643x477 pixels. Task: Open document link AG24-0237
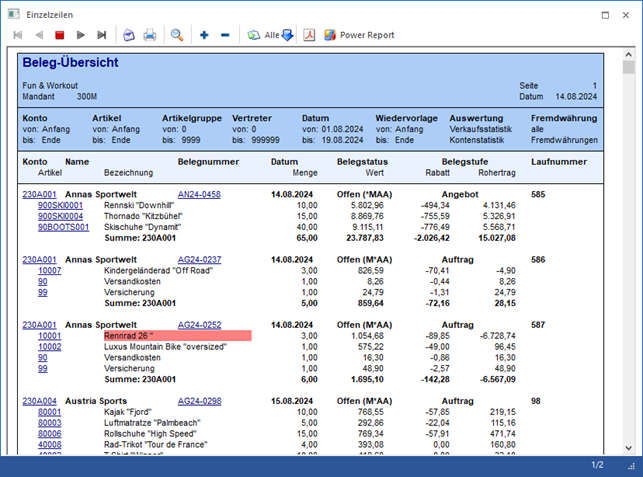click(199, 259)
